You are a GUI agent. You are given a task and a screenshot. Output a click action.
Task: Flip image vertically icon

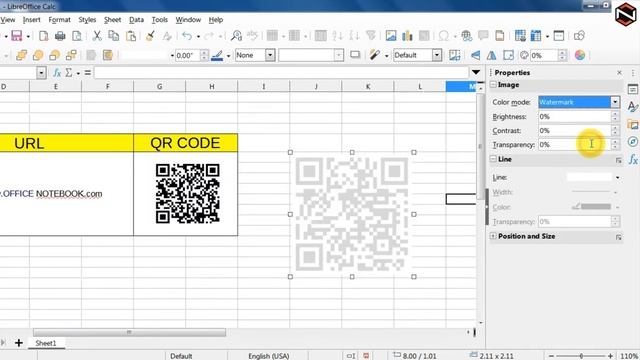[475, 55]
